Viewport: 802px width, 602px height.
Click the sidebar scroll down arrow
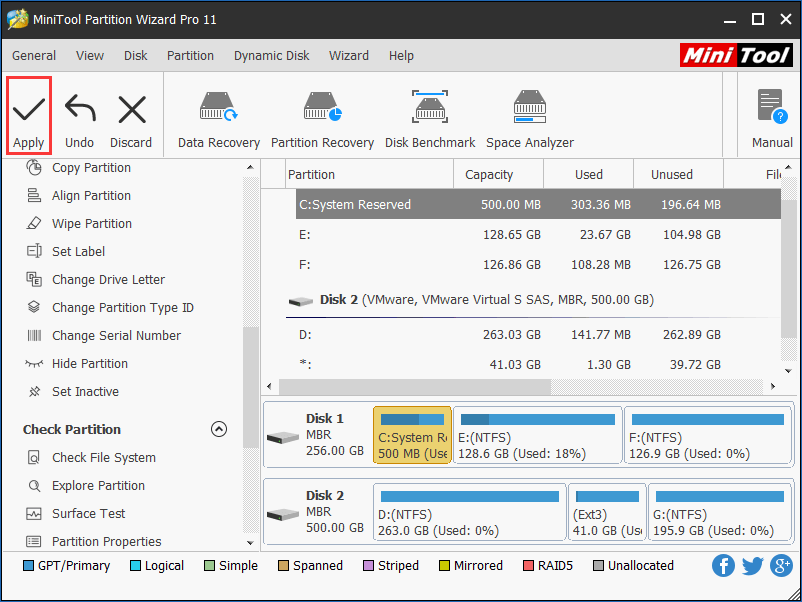250,543
